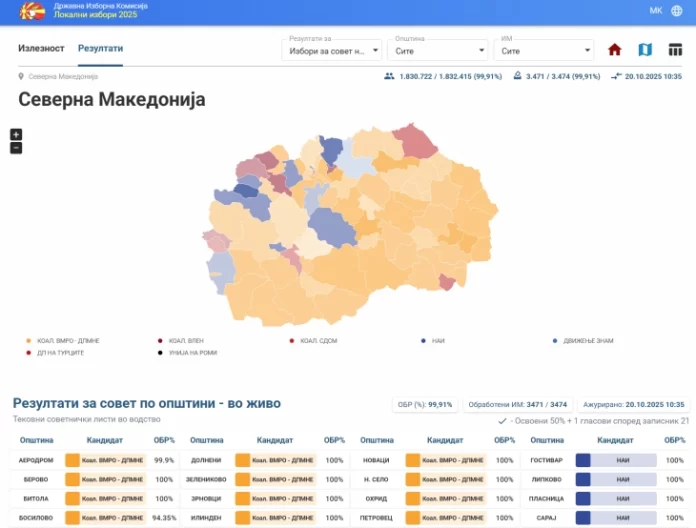Expand the Општина dropdown

(x=438, y=49)
